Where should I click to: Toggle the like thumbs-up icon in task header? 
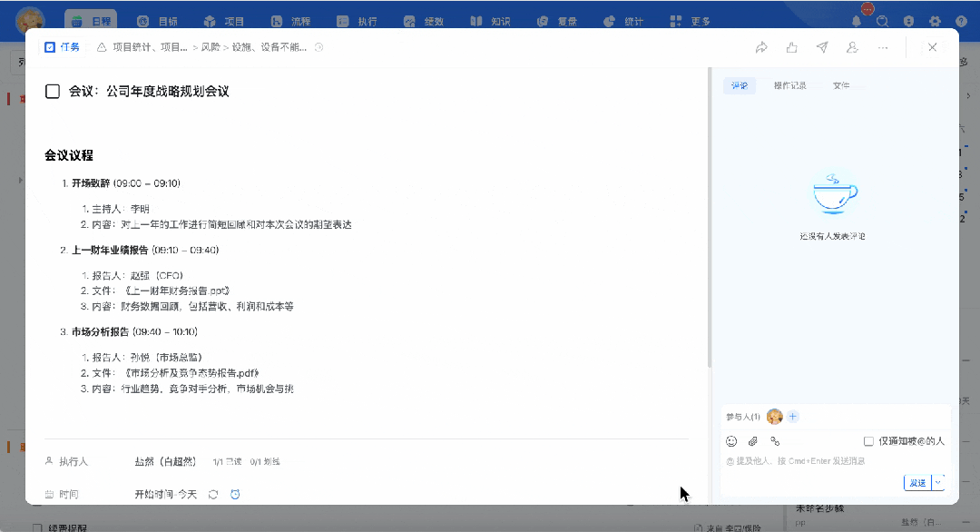(x=791, y=47)
